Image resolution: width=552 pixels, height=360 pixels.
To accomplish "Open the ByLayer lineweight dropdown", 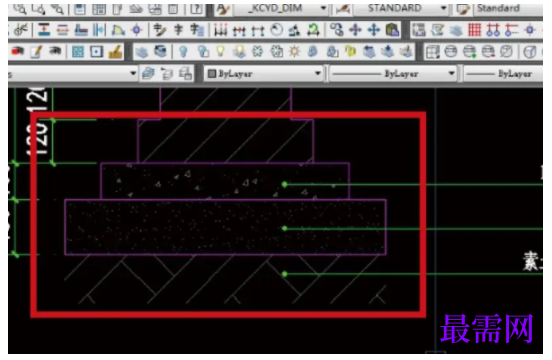I will coord(503,74).
